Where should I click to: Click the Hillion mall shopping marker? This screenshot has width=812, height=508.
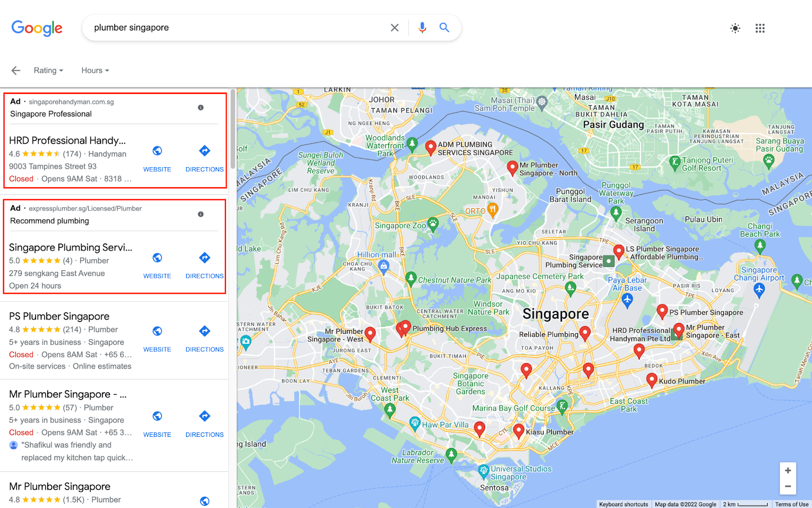click(384, 266)
